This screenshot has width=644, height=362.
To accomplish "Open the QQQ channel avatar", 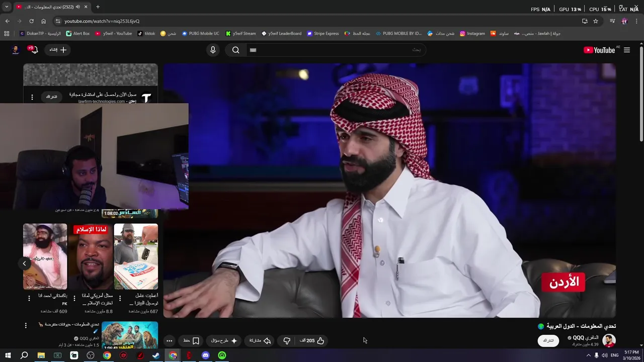I will [609, 340].
